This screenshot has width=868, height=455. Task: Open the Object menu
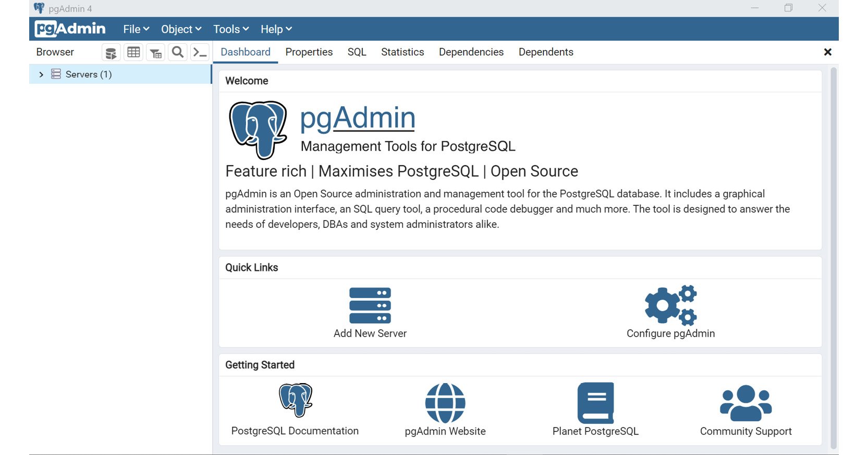click(181, 29)
